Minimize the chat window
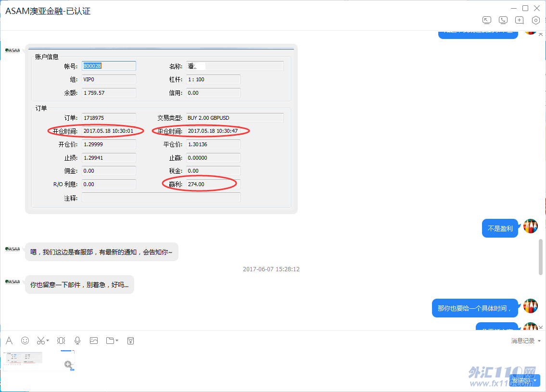The height and width of the screenshot is (392, 546). click(x=514, y=8)
